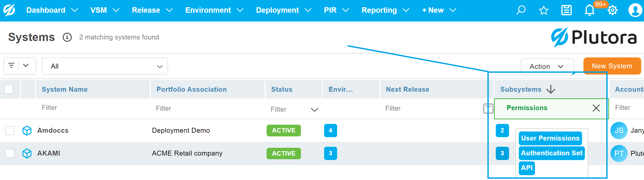Viewport: 644px width, 180px height.
Task: Click AKAMI environment count badge 3
Action: click(330, 153)
